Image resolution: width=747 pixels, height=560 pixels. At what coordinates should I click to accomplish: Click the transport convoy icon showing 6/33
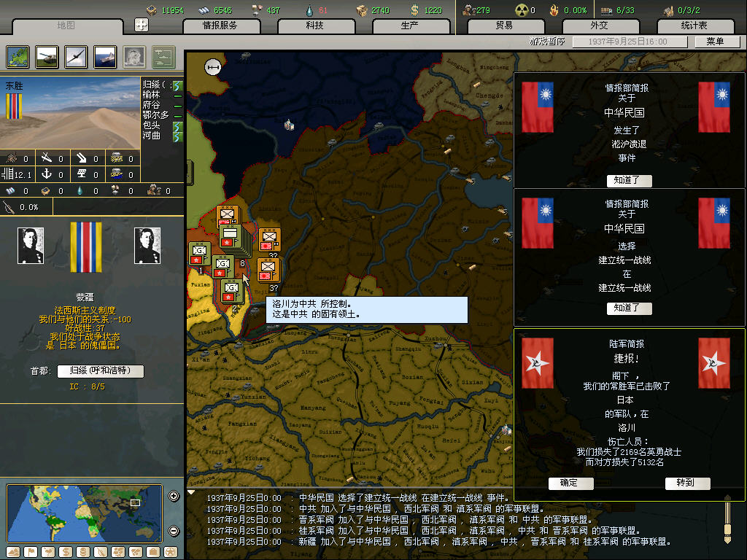(606, 10)
